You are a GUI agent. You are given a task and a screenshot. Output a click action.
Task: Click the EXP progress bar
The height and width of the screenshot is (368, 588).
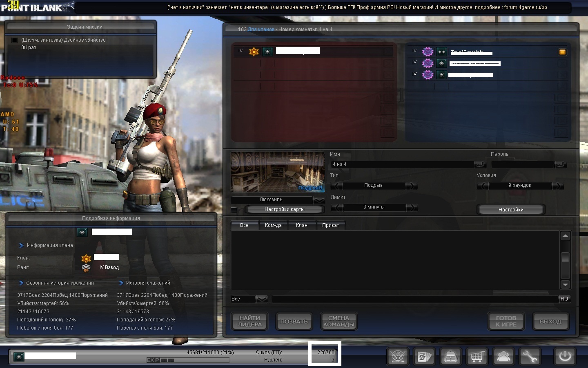[x=188, y=360]
